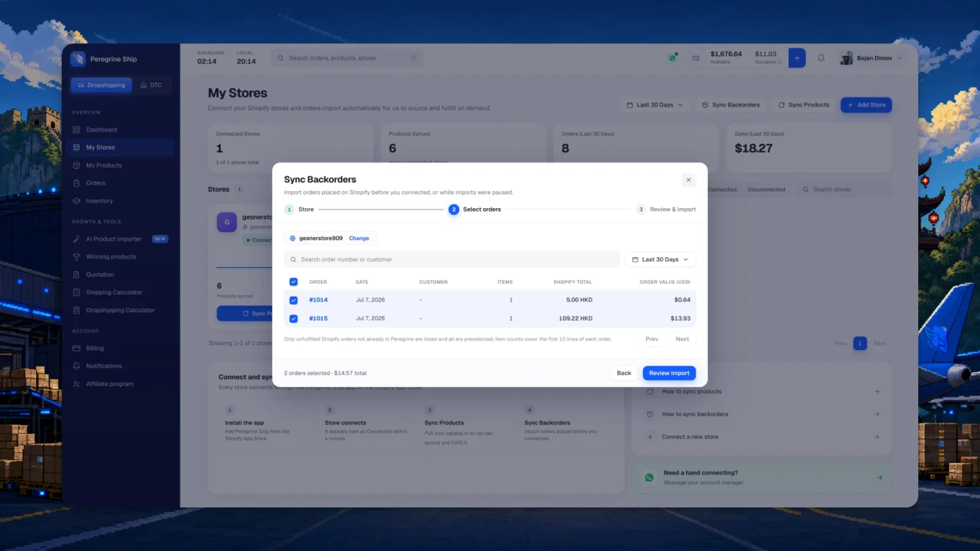Switch to Dropshipping mode

[x=102, y=85]
